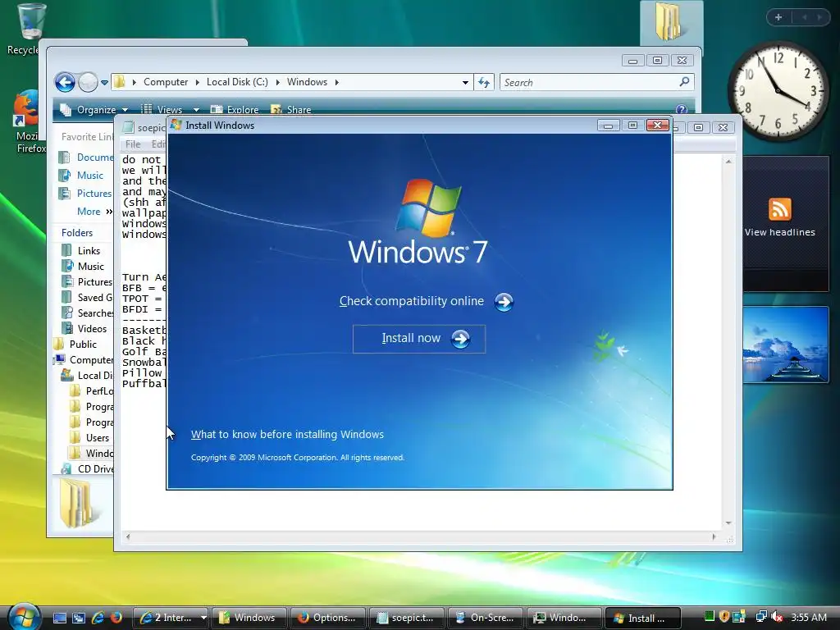The height and width of the screenshot is (630, 840).
Task: Select Local Disk (C:) in the breadcrumb
Action: point(237,82)
